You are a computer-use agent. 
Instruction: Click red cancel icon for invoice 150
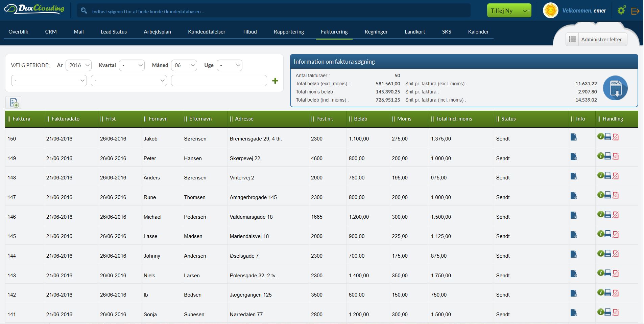(x=616, y=137)
